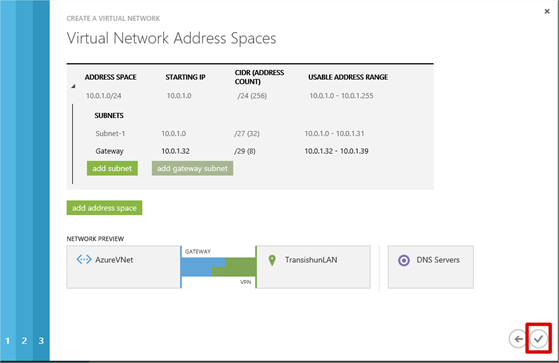Edit the Gateway starting IP 10.0.1.32
Image resolution: width=559 pixels, height=363 pixels.
click(x=175, y=151)
